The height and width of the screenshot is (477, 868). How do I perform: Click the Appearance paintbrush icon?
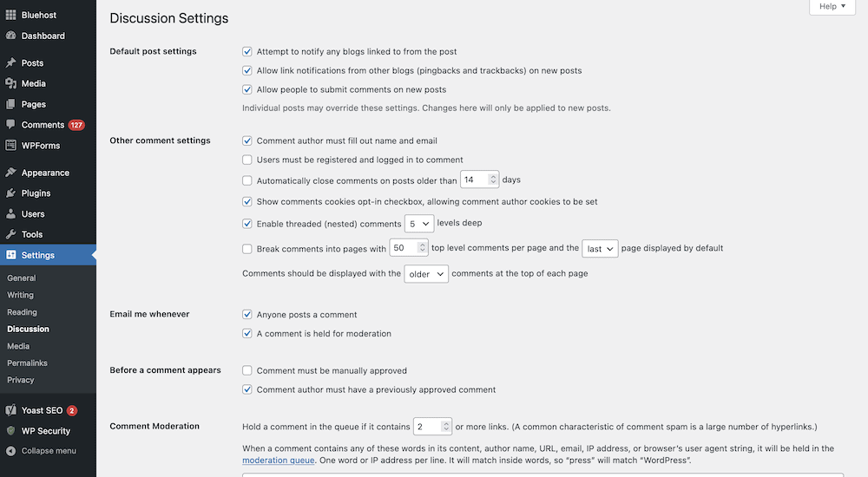[x=10, y=173]
